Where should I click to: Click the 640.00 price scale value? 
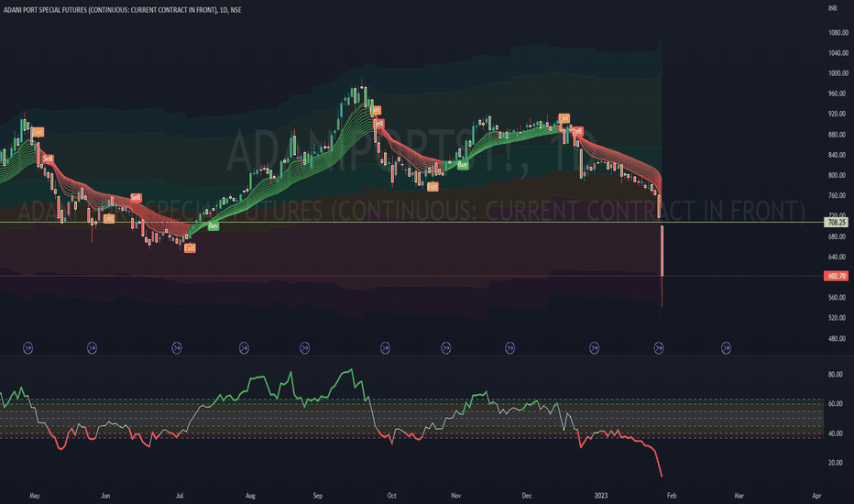pyautogui.click(x=838, y=257)
